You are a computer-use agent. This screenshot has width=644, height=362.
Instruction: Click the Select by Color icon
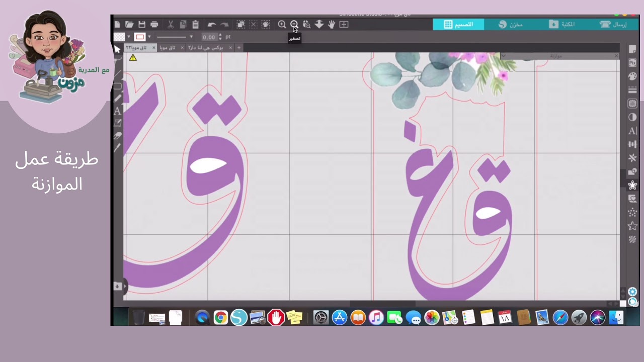(x=266, y=24)
